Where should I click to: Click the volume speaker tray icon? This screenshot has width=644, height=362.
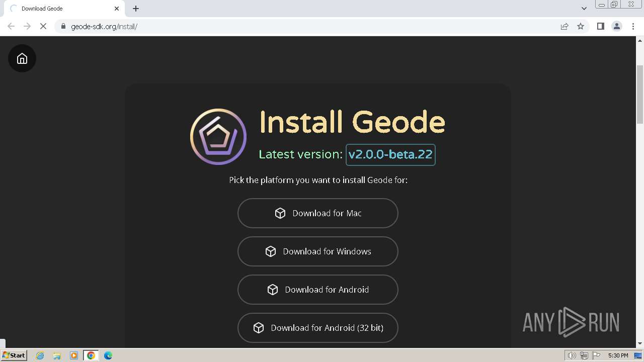click(572, 355)
